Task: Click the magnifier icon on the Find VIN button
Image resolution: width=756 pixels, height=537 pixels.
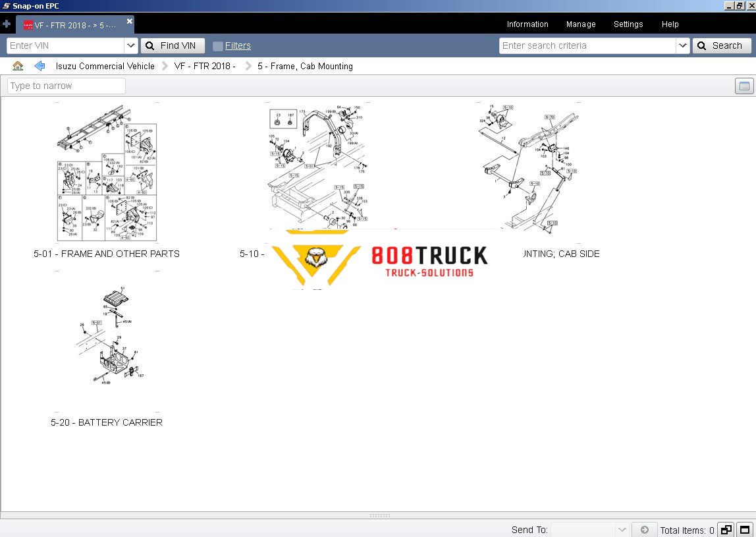Action: point(150,45)
